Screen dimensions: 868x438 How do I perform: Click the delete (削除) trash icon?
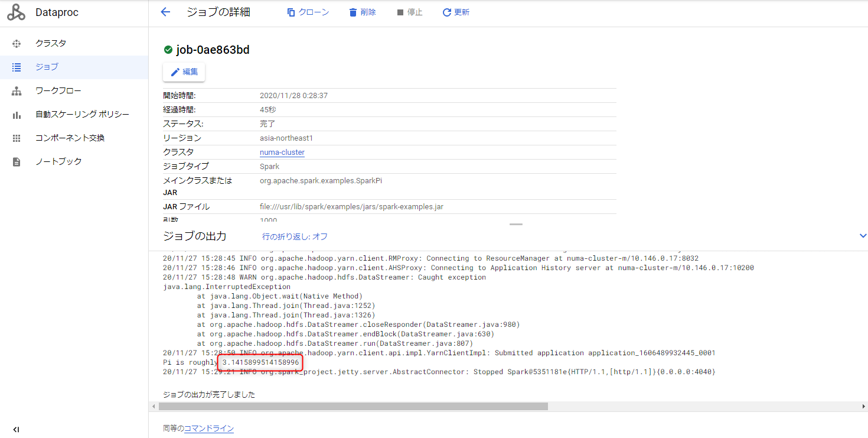(x=353, y=12)
